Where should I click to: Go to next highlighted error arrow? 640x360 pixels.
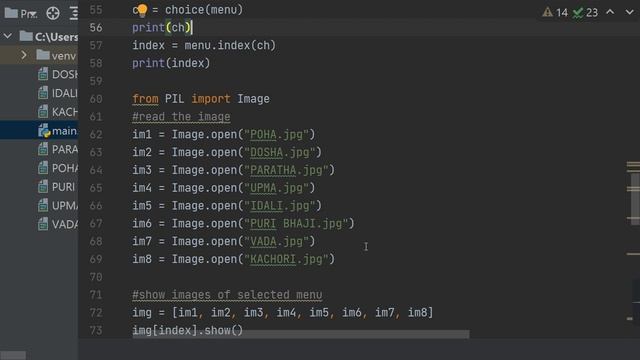[x=629, y=12]
